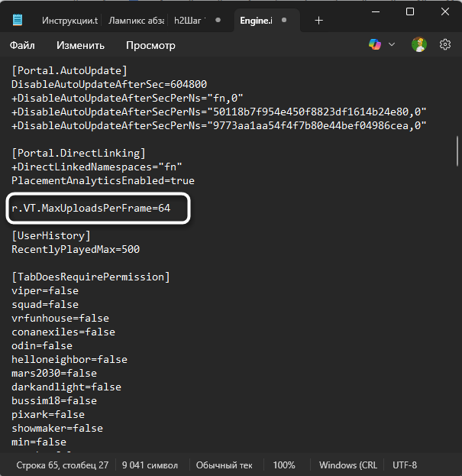Close the Engine.i tab via its unsaved dot

coord(284,20)
